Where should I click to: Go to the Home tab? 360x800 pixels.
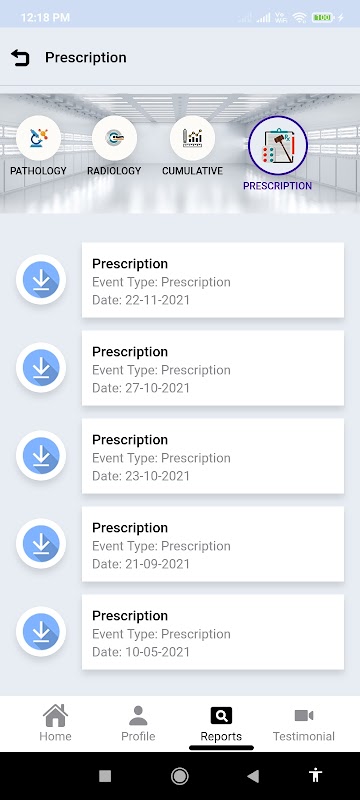pyautogui.click(x=55, y=723)
